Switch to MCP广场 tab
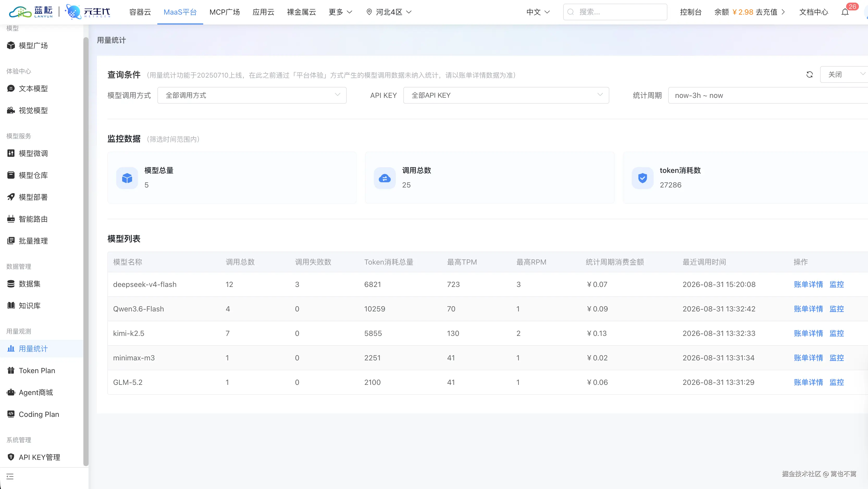The height and width of the screenshot is (489, 868). click(x=224, y=12)
